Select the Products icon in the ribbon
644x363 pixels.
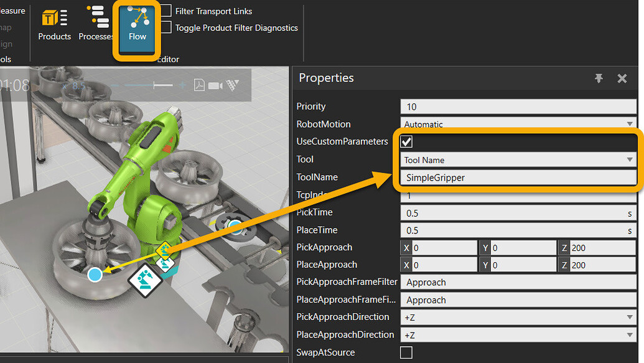click(x=54, y=23)
